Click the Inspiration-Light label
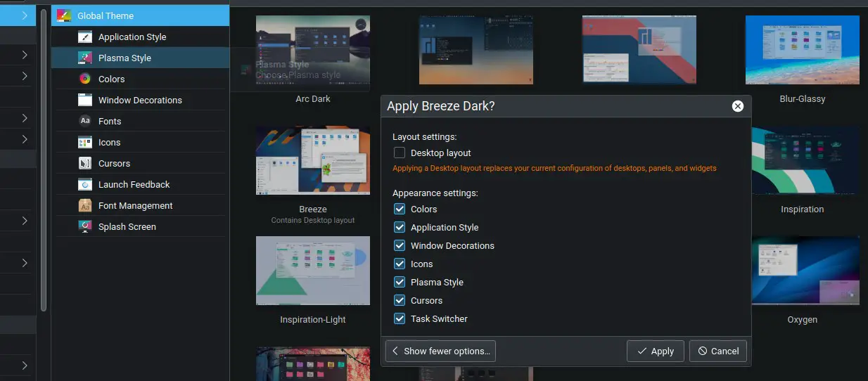Screen dimensions: 868x381 tap(313, 320)
